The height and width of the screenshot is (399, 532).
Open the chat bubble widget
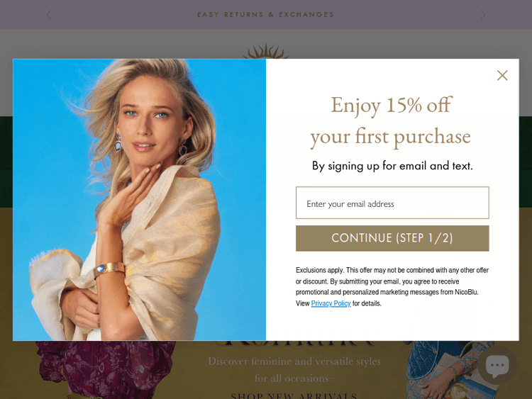coord(497,365)
